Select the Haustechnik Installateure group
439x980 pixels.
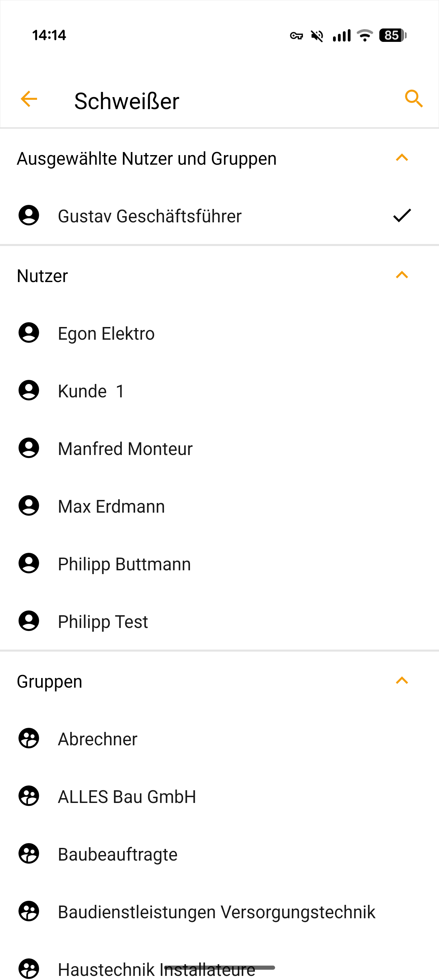156,969
